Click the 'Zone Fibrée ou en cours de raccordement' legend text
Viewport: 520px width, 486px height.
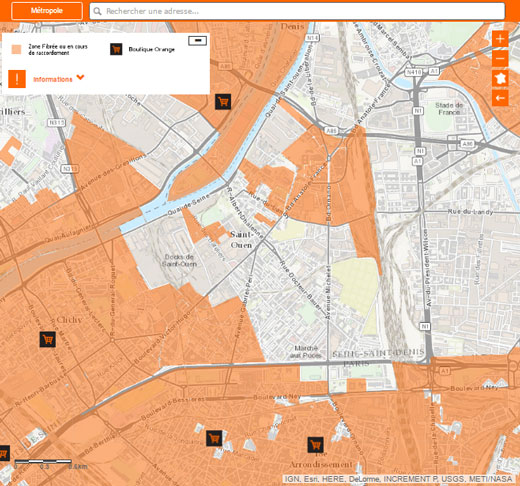click(x=58, y=50)
